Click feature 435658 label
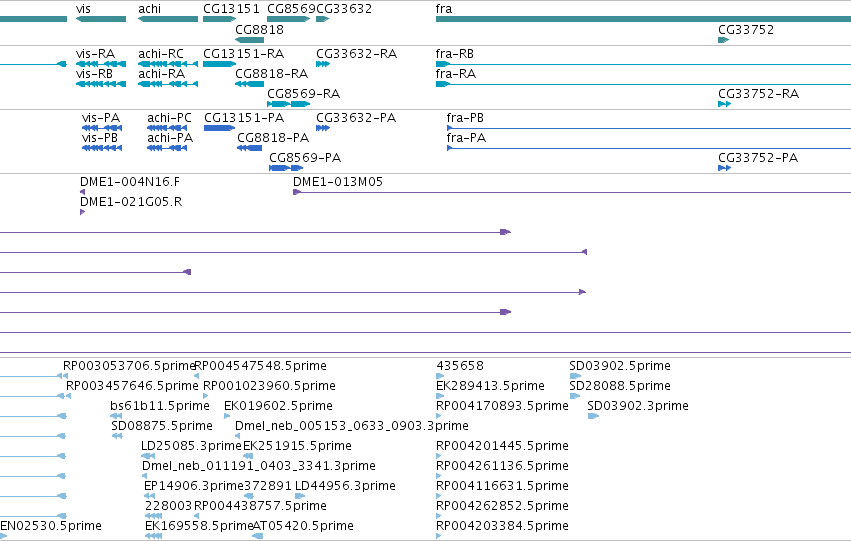The image size is (851, 541). click(x=460, y=366)
